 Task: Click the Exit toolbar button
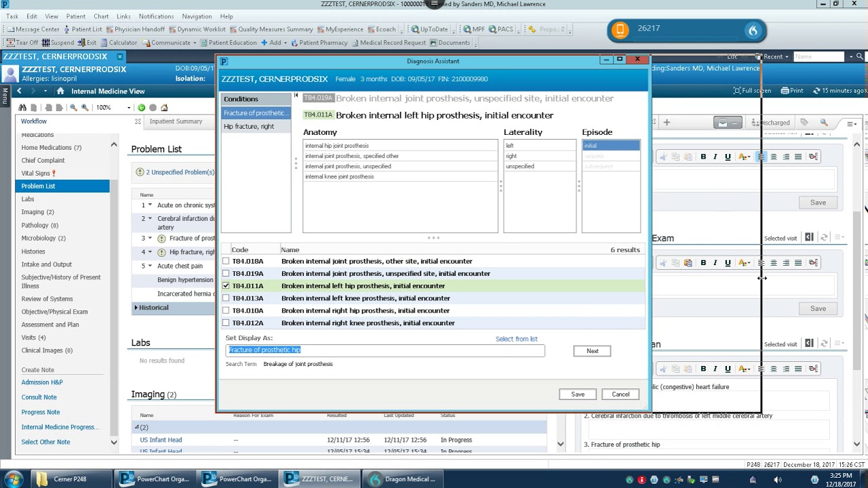click(x=87, y=43)
